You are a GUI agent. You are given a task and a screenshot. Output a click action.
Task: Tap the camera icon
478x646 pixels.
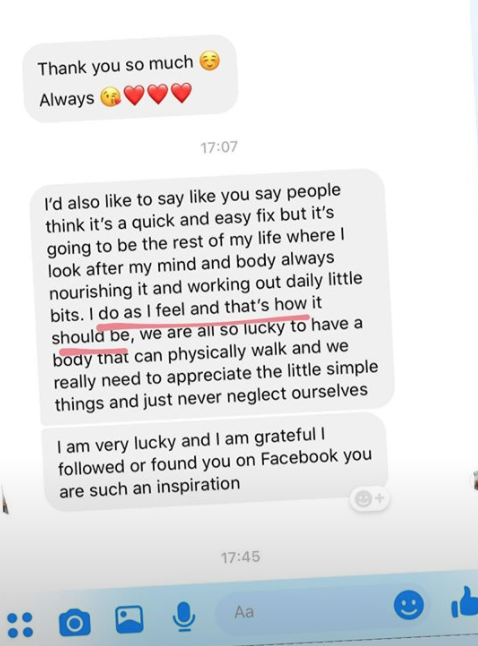point(75,623)
